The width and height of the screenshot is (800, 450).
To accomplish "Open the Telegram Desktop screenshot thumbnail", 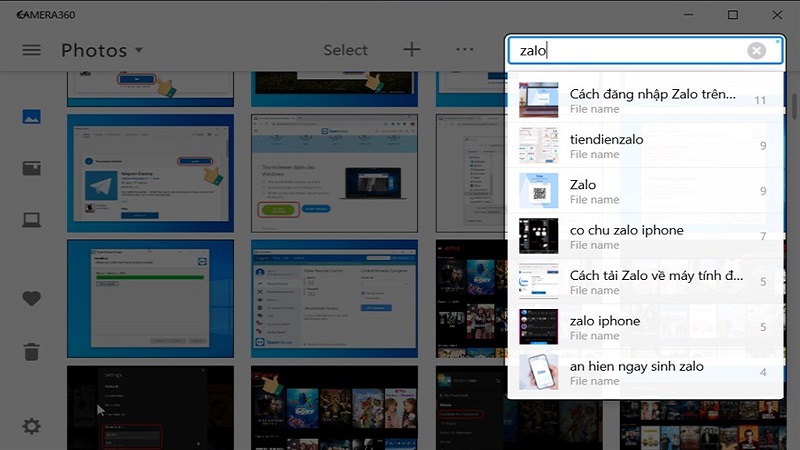I will coord(150,172).
